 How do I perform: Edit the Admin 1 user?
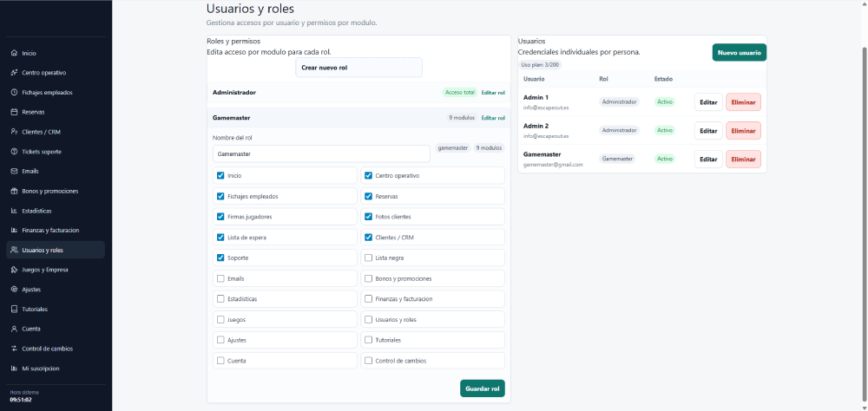click(x=708, y=101)
